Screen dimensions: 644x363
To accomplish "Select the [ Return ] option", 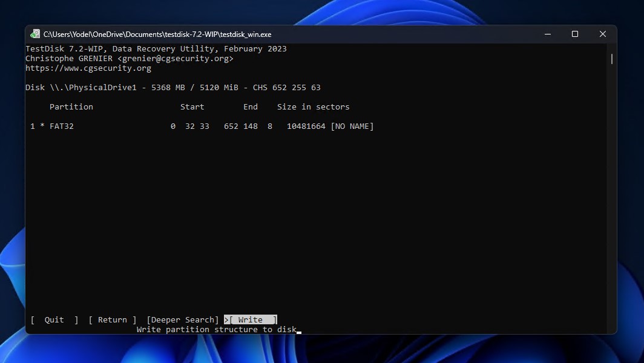I will [111, 319].
